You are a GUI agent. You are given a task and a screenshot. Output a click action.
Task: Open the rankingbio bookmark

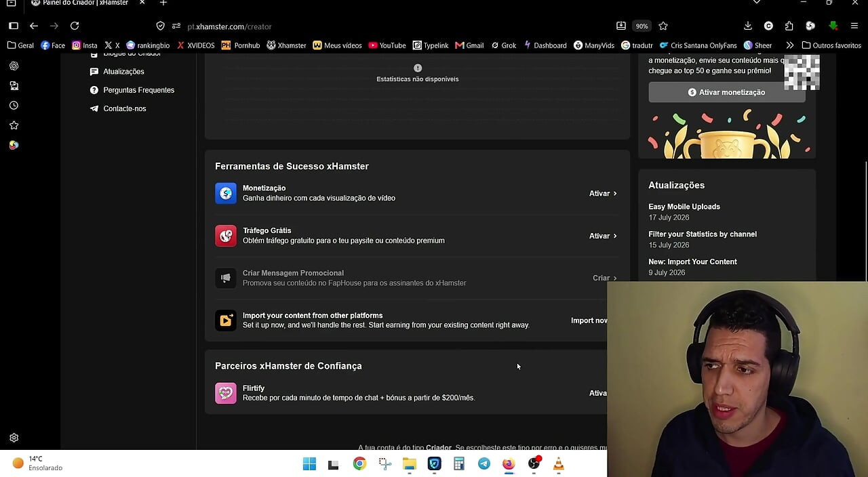pos(148,45)
